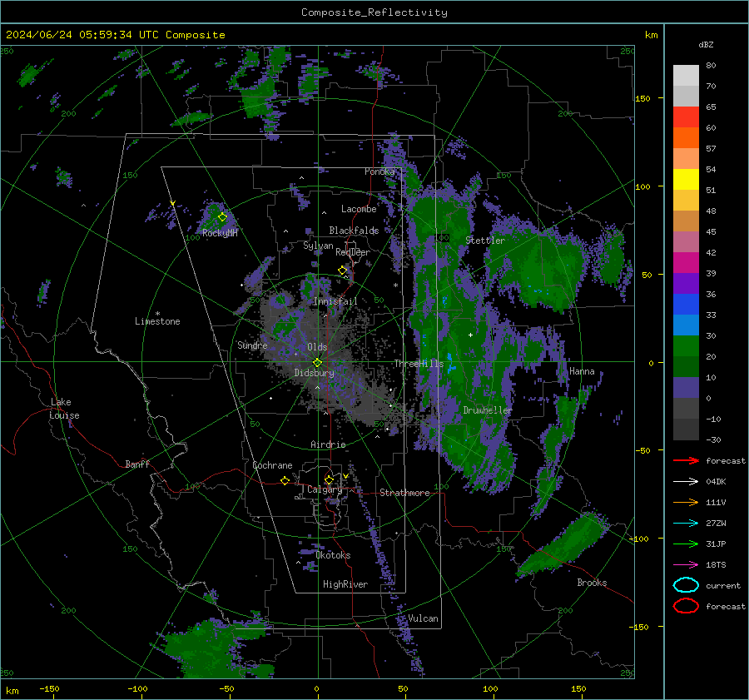Click the km unit label at top-right of map
Screen dimensions: 749x700
tap(651, 35)
